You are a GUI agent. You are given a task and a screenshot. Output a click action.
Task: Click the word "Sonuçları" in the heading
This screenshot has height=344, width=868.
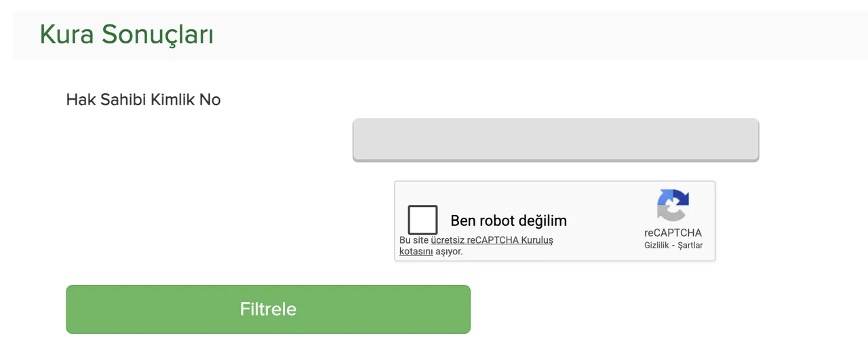(x=158, y=35)
